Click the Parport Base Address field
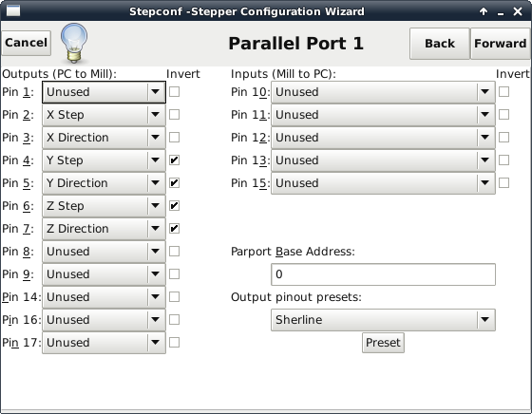The width and height of the screenshot is (532, 414). (x=383, y=274)
